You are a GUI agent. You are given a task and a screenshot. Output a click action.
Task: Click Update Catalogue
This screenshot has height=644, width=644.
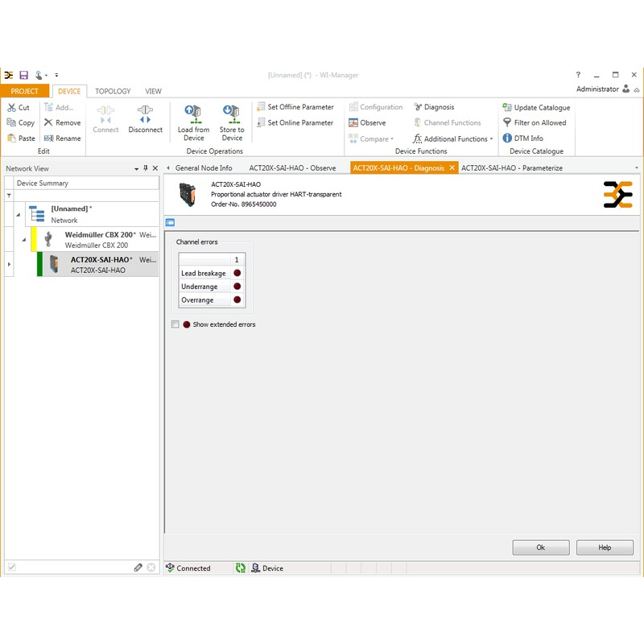tap(536, 108)
